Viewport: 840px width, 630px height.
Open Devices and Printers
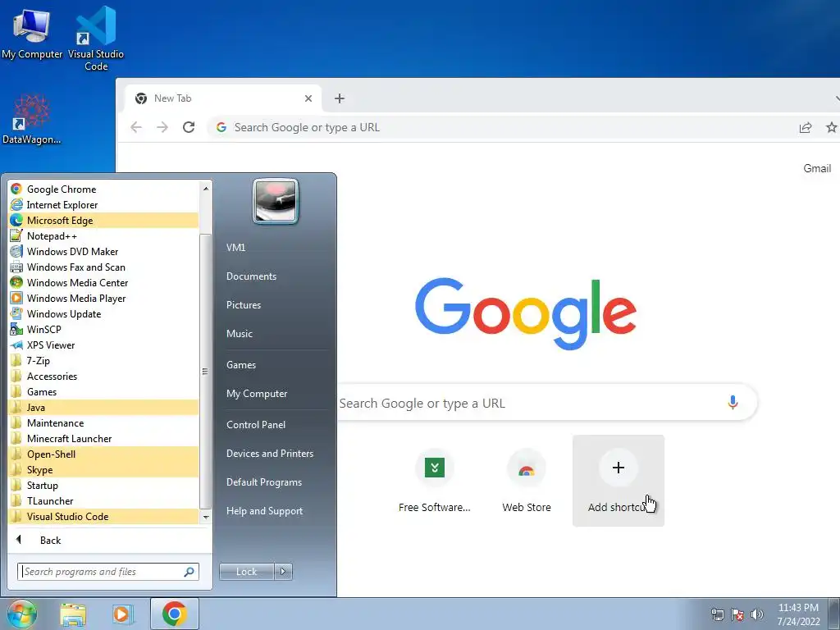(x=276, y=453)
